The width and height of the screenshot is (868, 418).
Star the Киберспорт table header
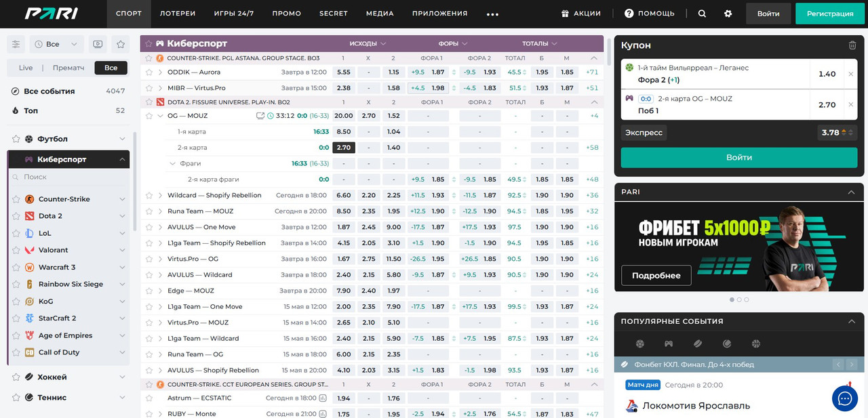click(149, 43)
